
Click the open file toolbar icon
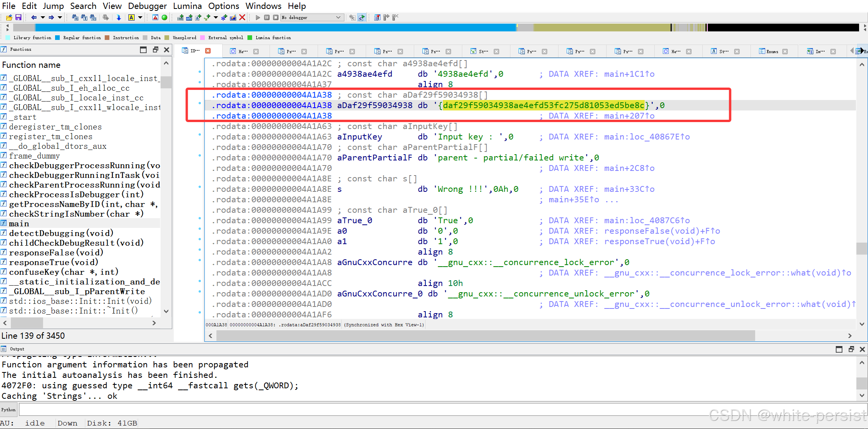point(9,17)
